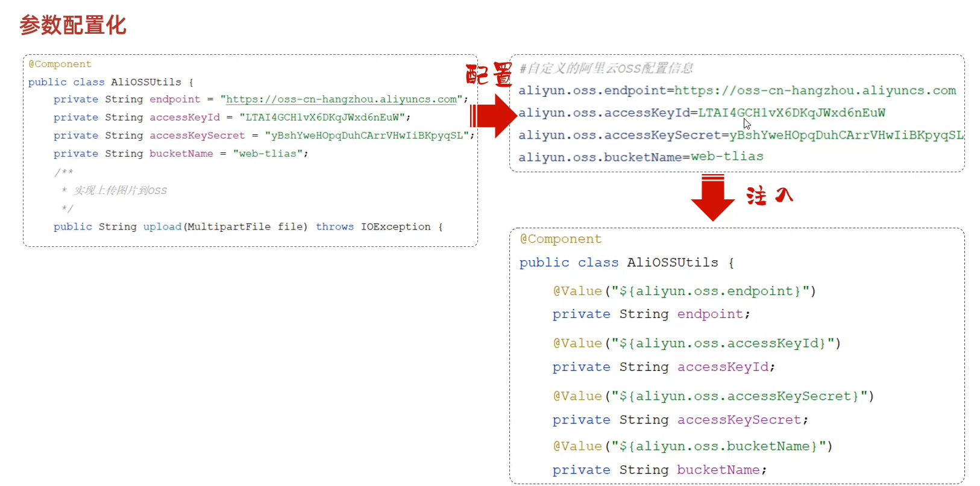Viewport: 980px width, 486px height.
Task: Click the upload method name in signature
Action: pyautogui.click(x=162, y=226)
